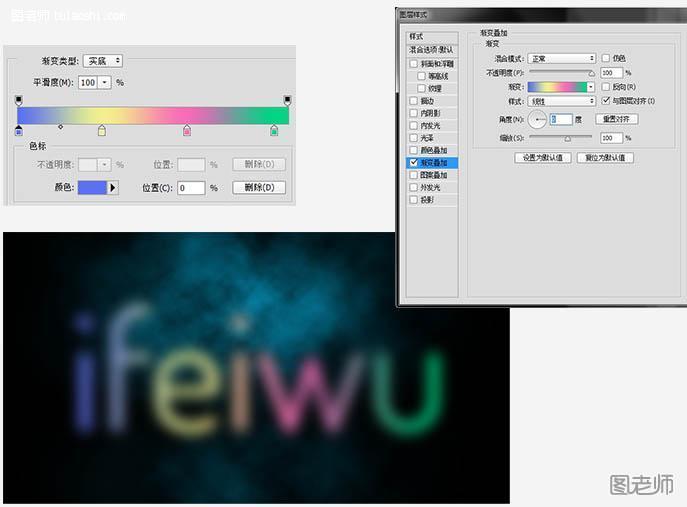Uncheck 与图层对齐 (Align with Layer) checkbox
The height and width of the screenshot is (507, 687).
pos(606,101)
